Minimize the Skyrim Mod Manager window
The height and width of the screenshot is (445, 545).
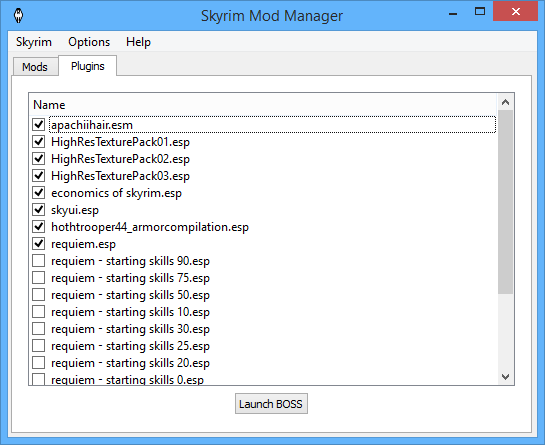click(453, 13)
